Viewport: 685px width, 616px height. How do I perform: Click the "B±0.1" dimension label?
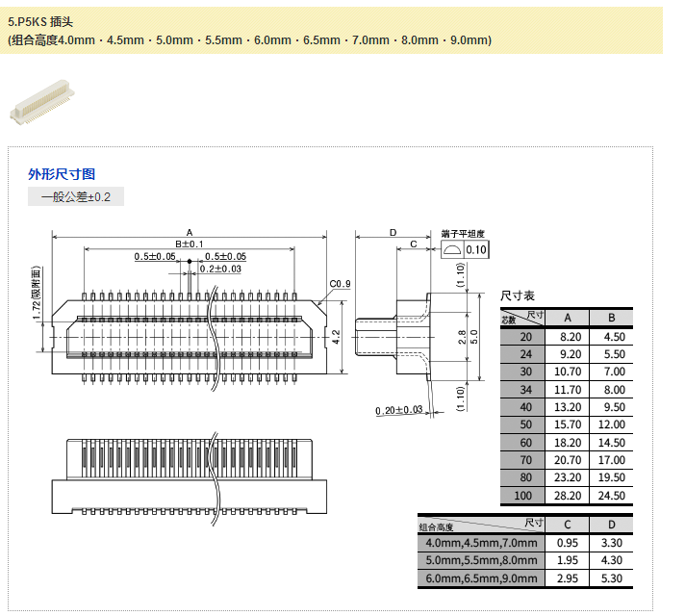189,244
